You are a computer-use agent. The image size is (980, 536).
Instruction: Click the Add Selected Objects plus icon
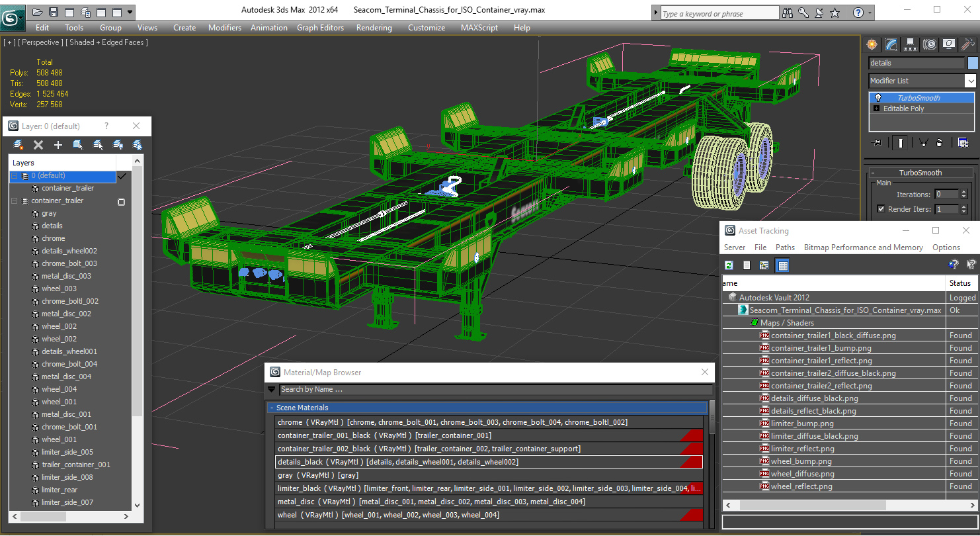pos(58,145)
